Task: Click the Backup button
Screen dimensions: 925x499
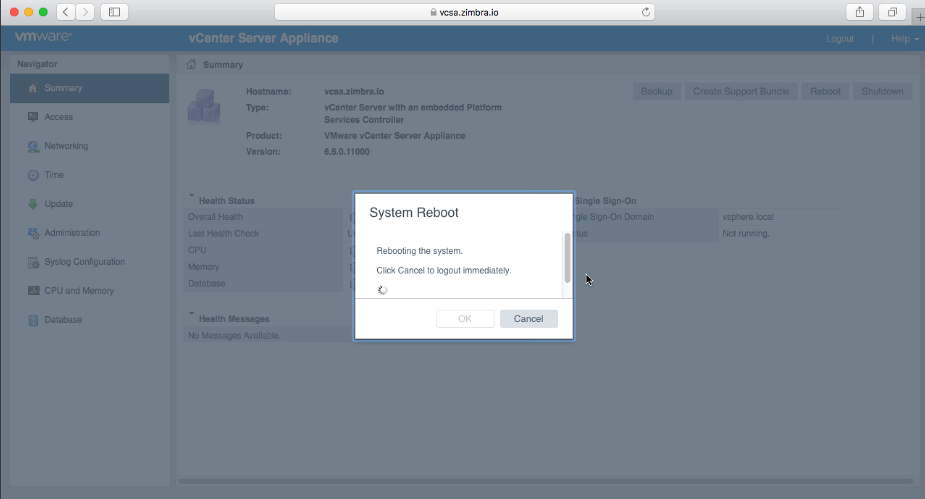Action: (657, 91)
